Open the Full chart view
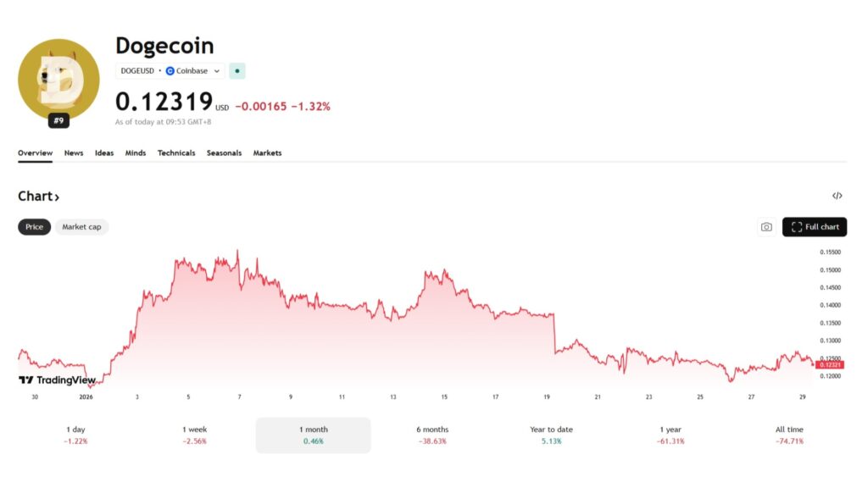This screenshot has height=488, width=868. tap(814, 226)
